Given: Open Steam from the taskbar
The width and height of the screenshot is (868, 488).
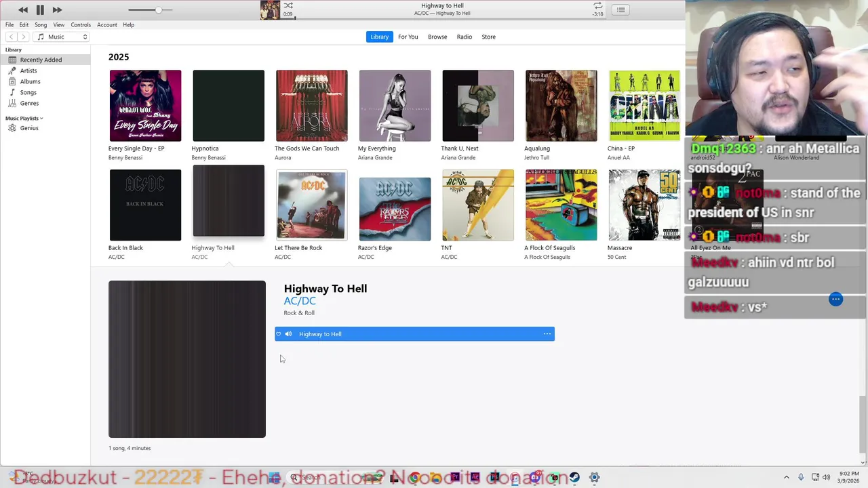Looking at the screenshot, I should 574,478.
